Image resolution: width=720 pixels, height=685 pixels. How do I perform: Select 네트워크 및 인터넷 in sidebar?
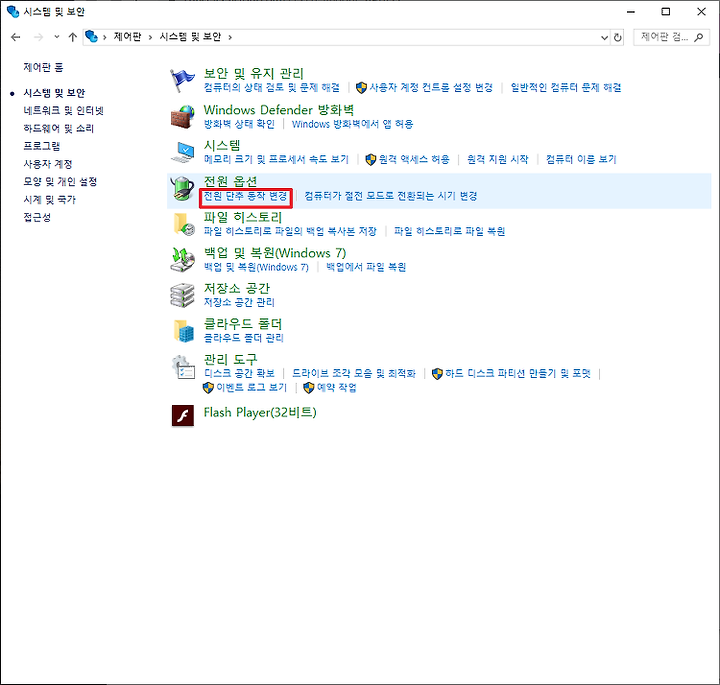pyautogui.click(x=63, y=111)
